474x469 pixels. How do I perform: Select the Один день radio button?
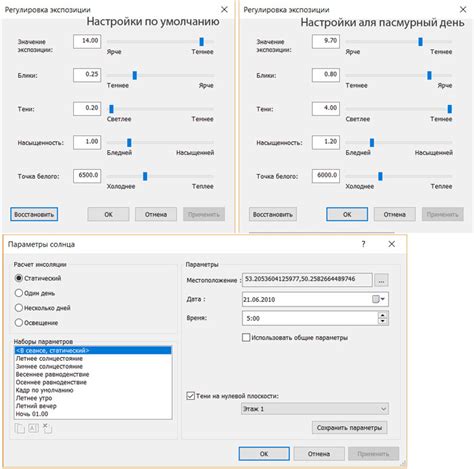point(19,293)
